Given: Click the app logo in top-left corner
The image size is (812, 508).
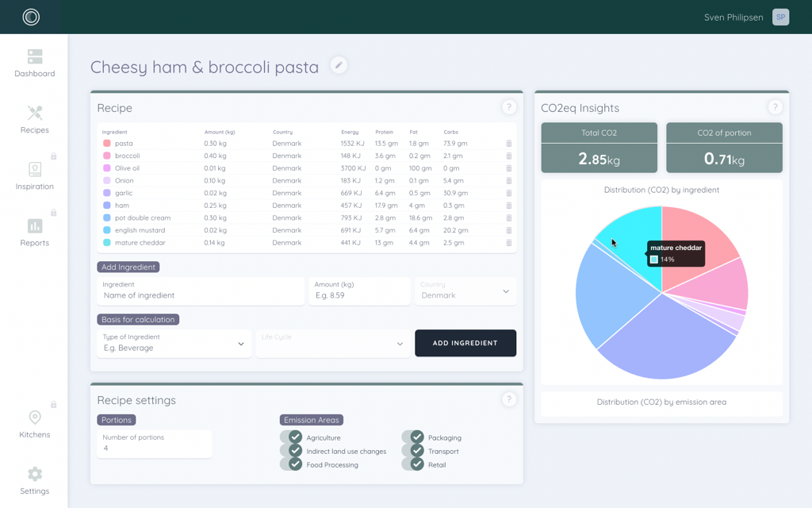Looking at the screenshot, I should coord(31,17).
